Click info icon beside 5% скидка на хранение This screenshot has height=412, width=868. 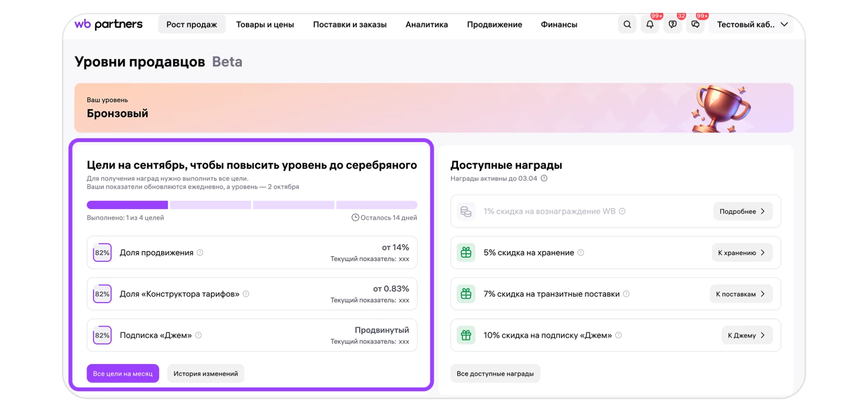tap(581, 253)
